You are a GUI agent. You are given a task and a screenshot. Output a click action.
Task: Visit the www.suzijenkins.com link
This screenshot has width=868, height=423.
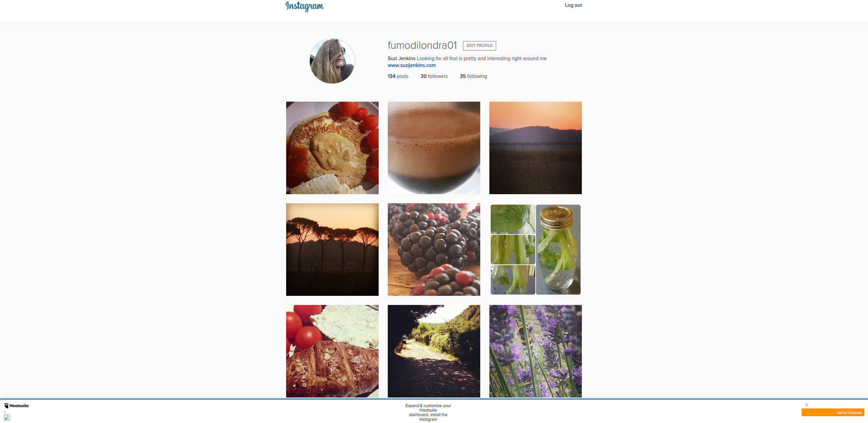point(411,65)
